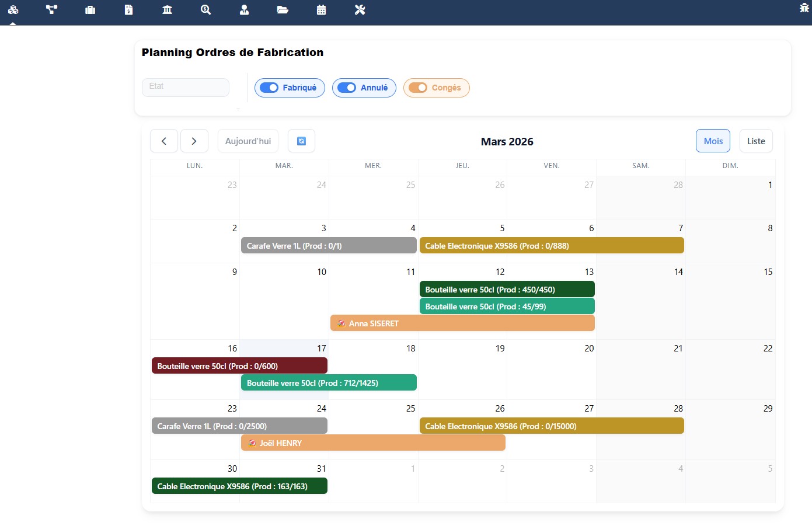Open the État filter dropdown
The image size is (812, 526).
tap(186, 88)
